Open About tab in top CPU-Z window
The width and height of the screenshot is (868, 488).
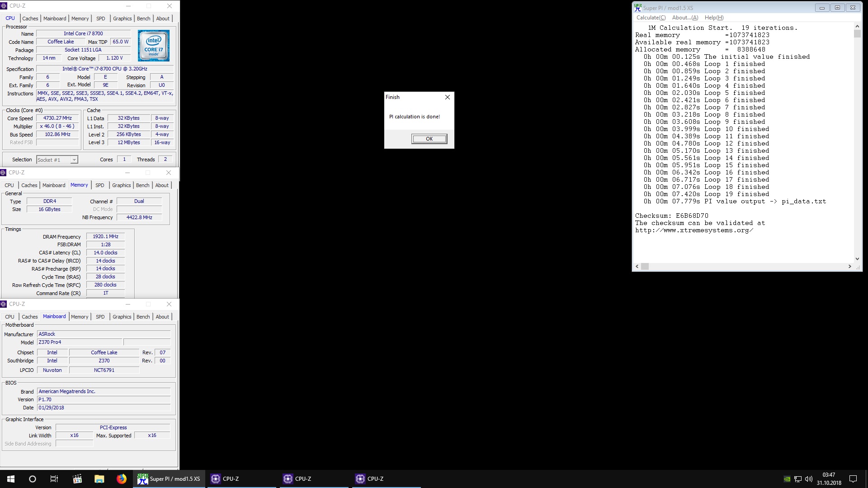[163, 19]
